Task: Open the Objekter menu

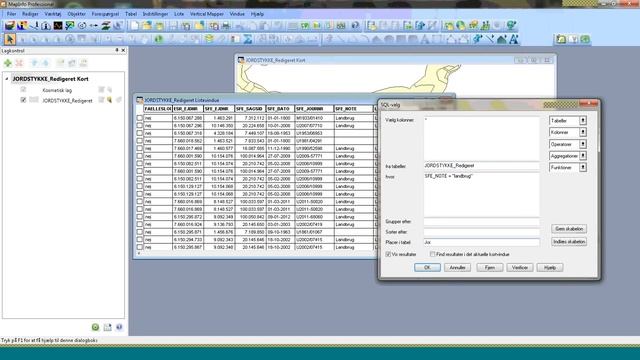Action: click(77, 14)
